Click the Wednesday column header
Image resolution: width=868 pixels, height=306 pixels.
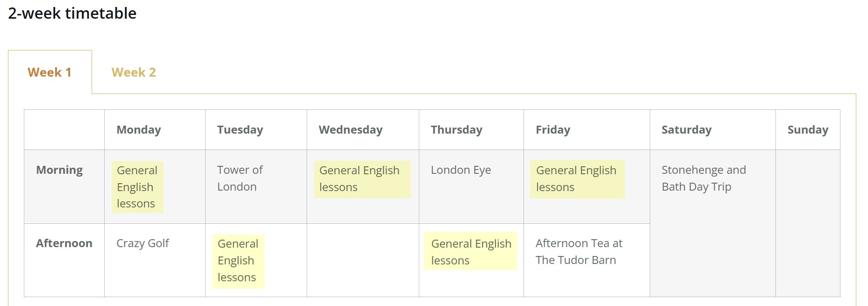click(x=351, y=129)
